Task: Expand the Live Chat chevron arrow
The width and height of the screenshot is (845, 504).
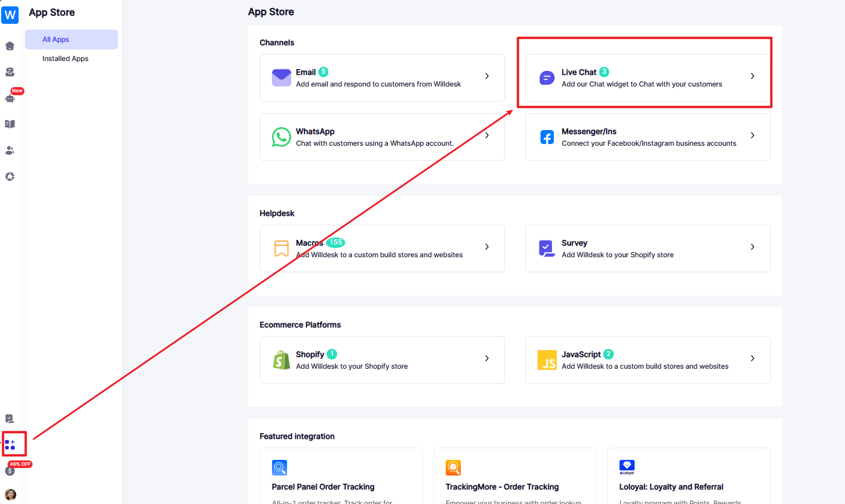Action: (x=753, y=76)
